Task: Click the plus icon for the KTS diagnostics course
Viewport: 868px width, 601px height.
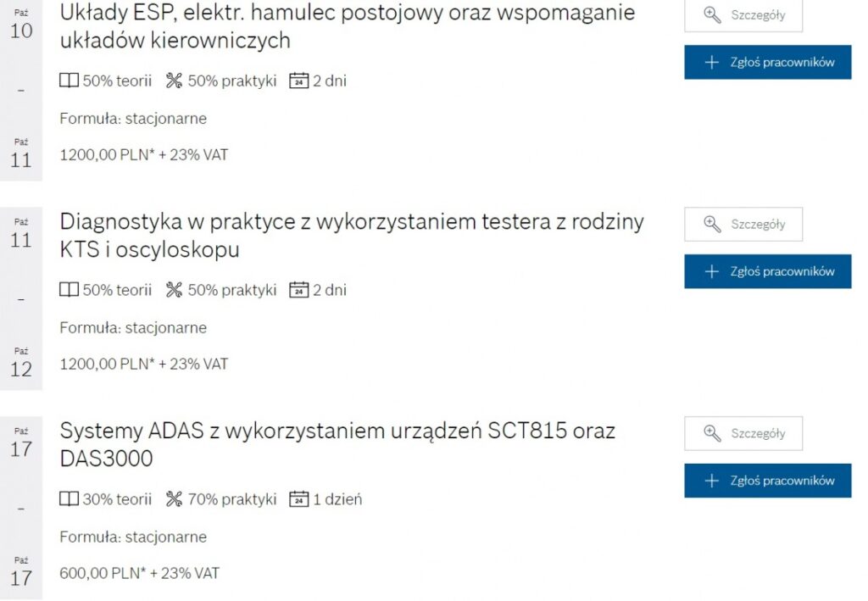Action: coord(712,271)
